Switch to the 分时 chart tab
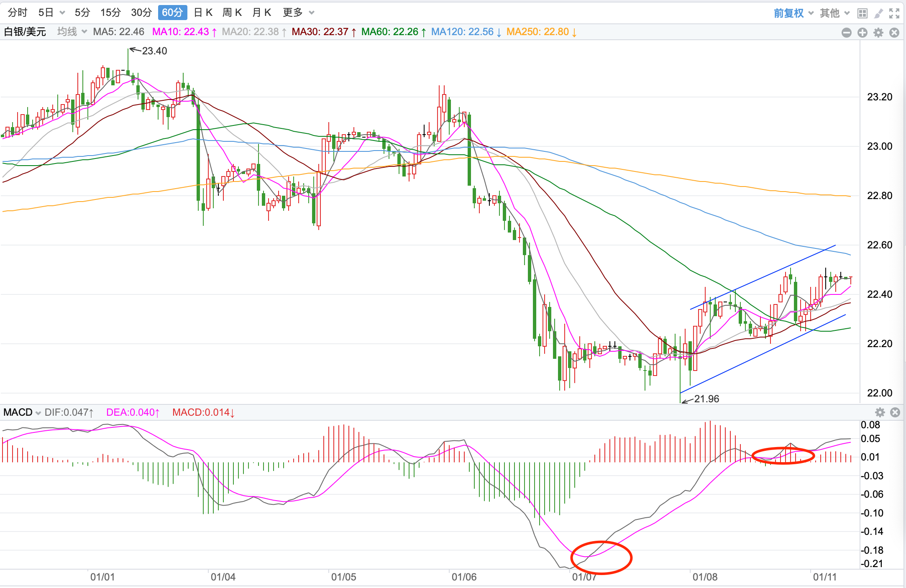Viewport: 906px width, 588px height. (18, 13)
